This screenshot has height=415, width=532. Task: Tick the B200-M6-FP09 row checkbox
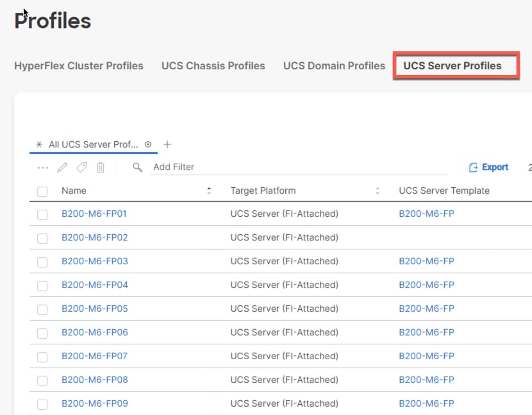[x=42, y=405]
